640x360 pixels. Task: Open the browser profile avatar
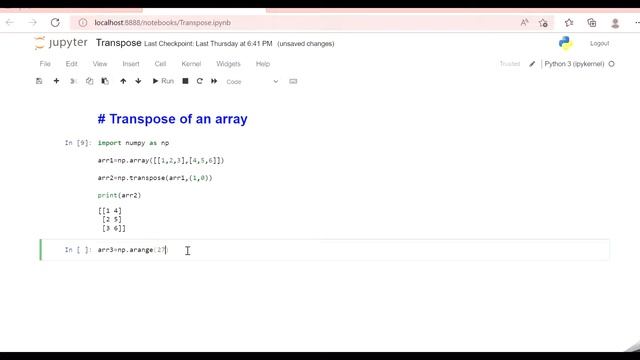pyautogui.click(x=615, y=23)
